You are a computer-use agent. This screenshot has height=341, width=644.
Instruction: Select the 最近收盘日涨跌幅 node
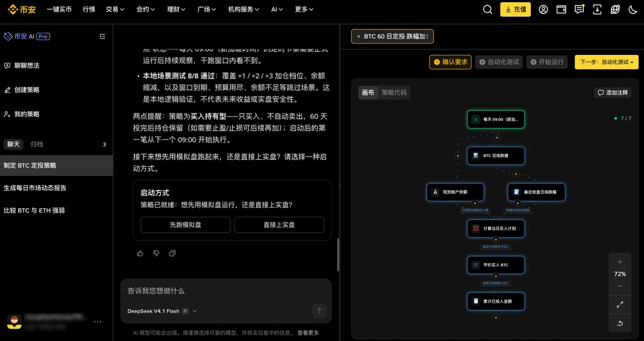[537, 192]
